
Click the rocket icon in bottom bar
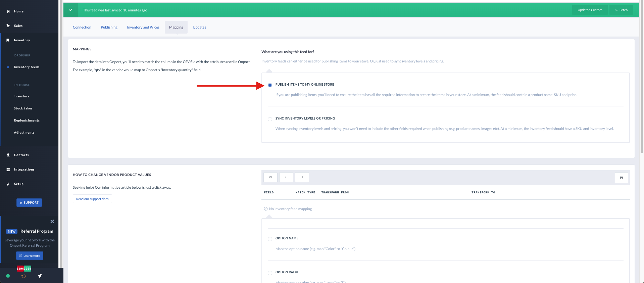click(40, 276)
